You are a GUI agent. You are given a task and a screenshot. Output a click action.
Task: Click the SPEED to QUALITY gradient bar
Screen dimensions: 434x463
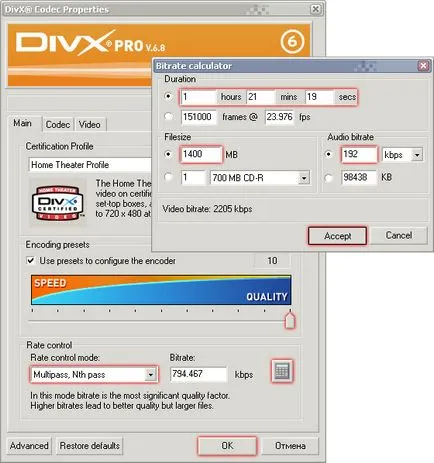click(x=161, y=290)
